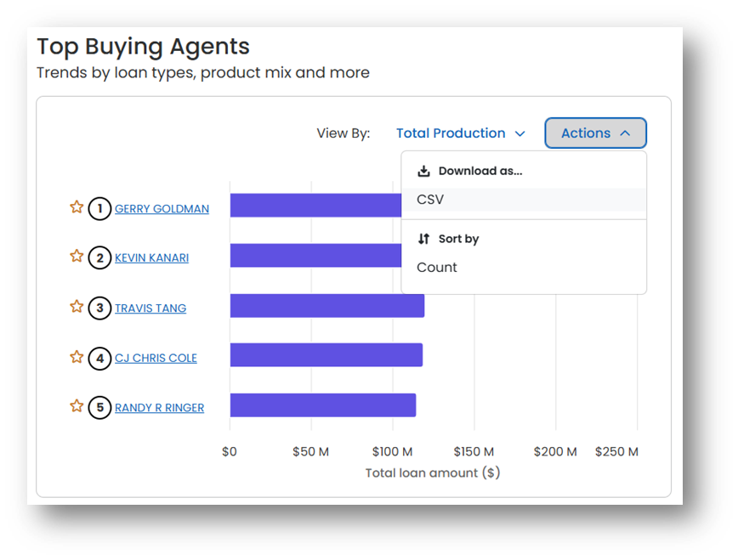Click the star icon beside Randy R Ringer
This screenshot has height=560, width=738.
pos(77,405)
